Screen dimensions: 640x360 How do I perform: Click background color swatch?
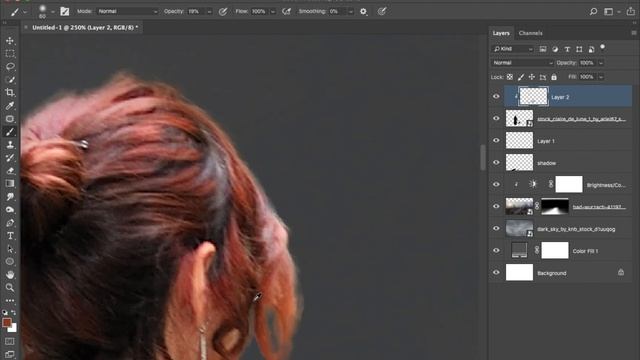13,328
